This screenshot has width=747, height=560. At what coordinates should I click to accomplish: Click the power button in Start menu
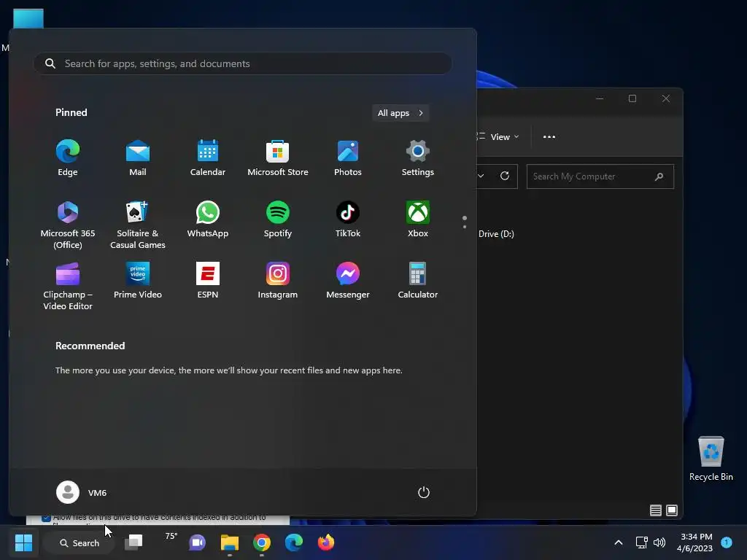coord(424,492)
